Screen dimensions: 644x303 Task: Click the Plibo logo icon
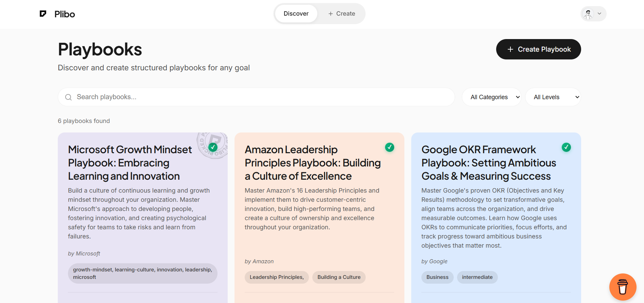(x=43, y=14)
